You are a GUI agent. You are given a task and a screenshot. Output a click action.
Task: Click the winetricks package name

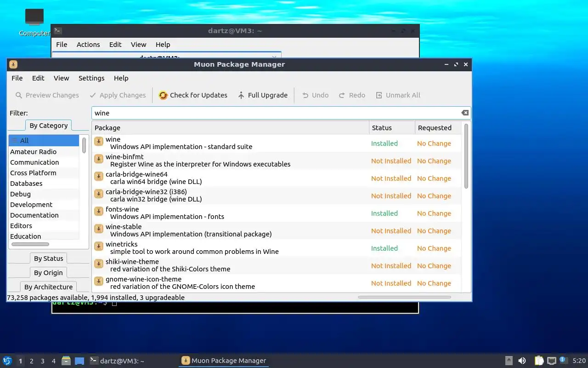click(121, 244)
